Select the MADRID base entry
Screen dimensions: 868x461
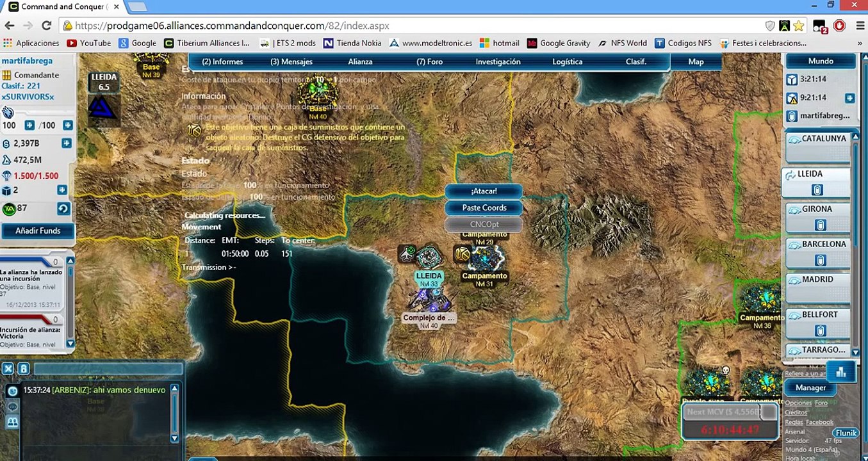coord(817,287)
